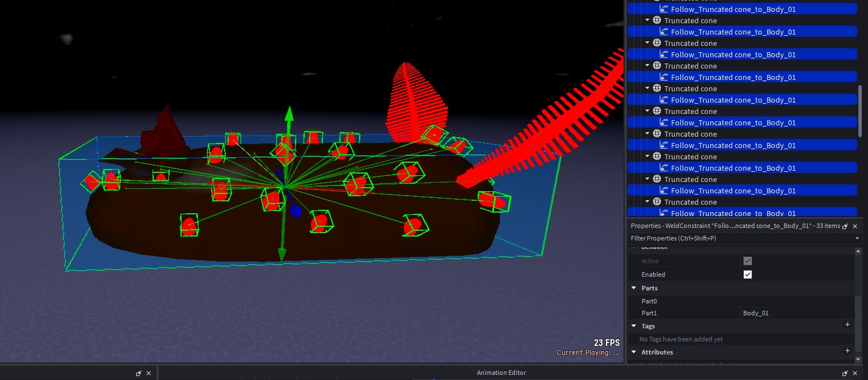Pop out the Animation Editor panel
Viewport: 868px width, 380px height.
(845, 373)
